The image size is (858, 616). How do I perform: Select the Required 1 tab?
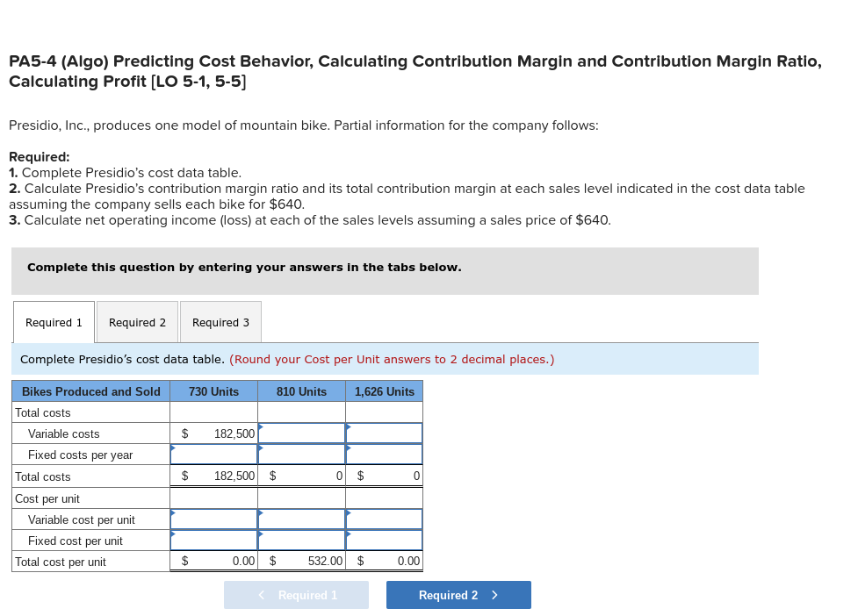pyautogui.click(x=54, y=322)
